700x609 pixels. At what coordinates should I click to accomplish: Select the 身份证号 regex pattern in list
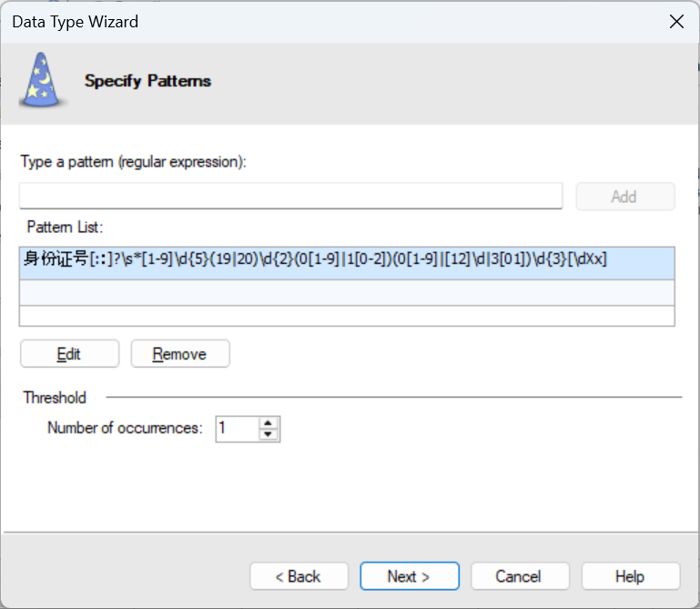(x=315, y=260)
